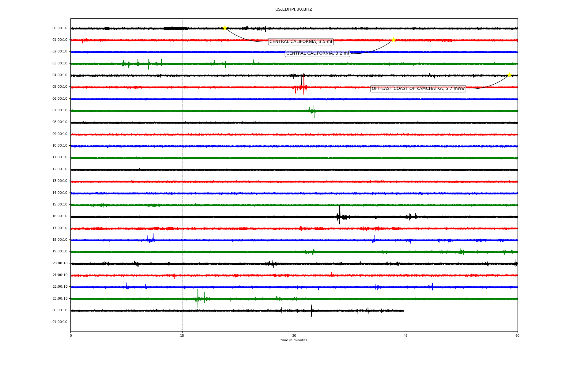The image size is (588, 368).
Task: Click the star marker on the 04:00:10 trace
Action: pos(509,75)
